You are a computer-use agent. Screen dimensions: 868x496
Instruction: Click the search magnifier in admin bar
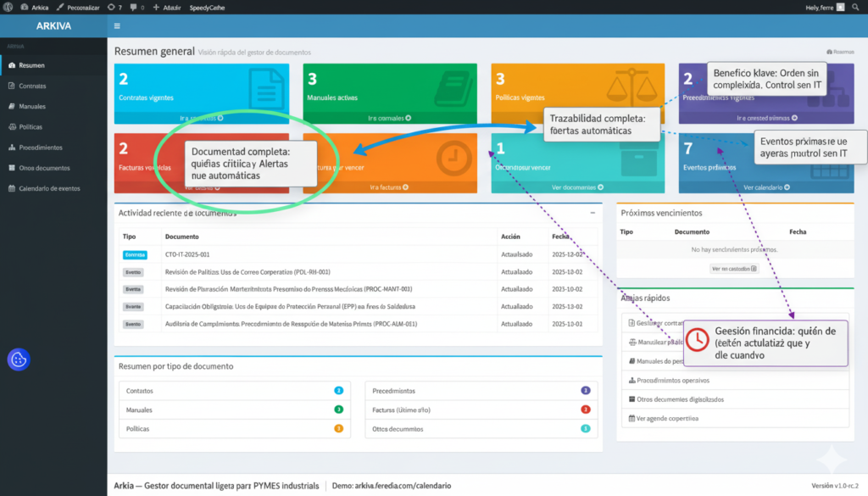[x=856, y=7]
